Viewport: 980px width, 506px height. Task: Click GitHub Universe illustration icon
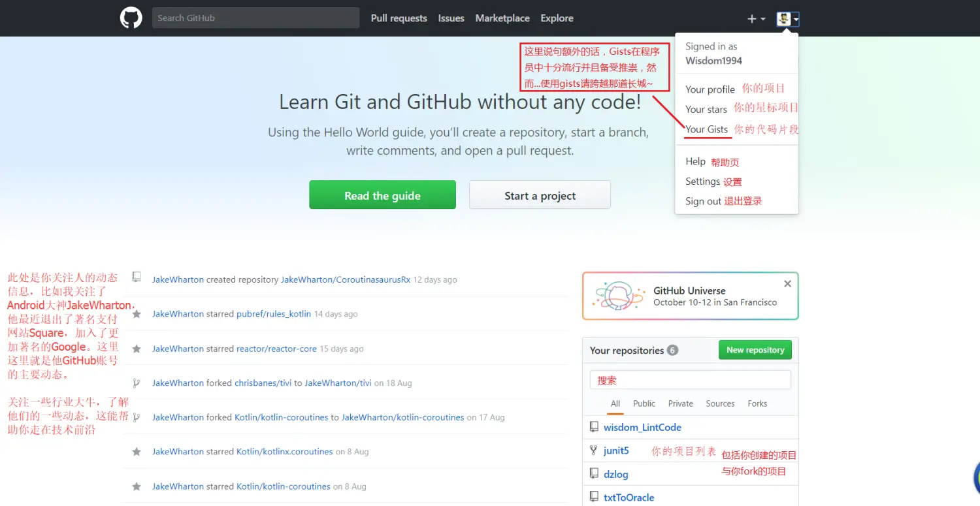point(617,296)
